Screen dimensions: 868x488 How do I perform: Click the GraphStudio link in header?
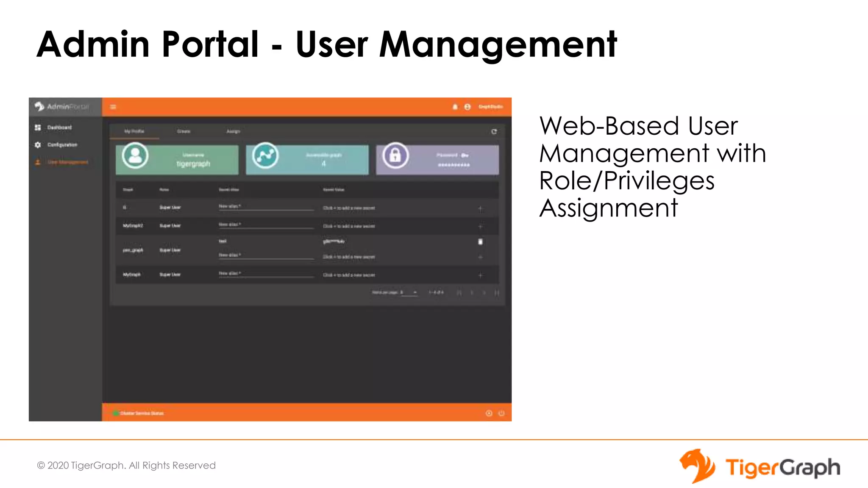[490, 107]
